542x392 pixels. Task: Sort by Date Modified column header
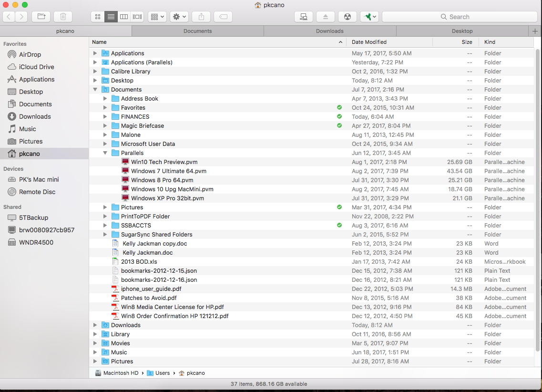pyautogui.click(x=369, y=42)
